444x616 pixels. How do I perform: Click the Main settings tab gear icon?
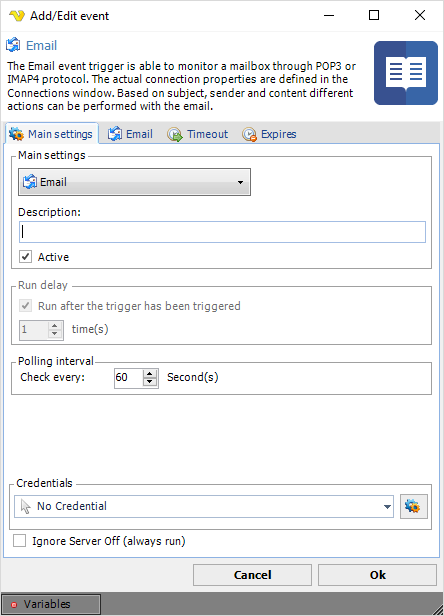coord(17,134)
